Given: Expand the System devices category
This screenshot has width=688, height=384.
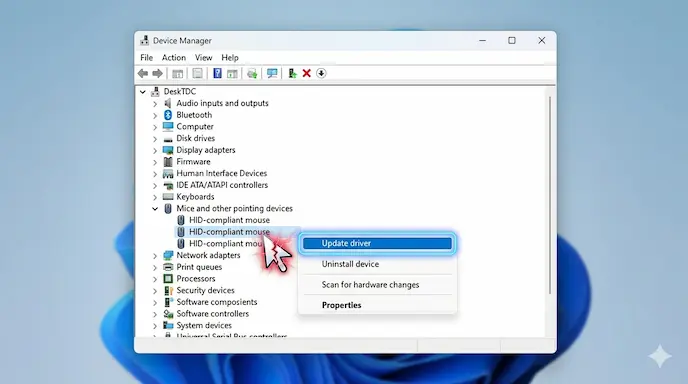Looking at the screenshot, I should [155, 326].
